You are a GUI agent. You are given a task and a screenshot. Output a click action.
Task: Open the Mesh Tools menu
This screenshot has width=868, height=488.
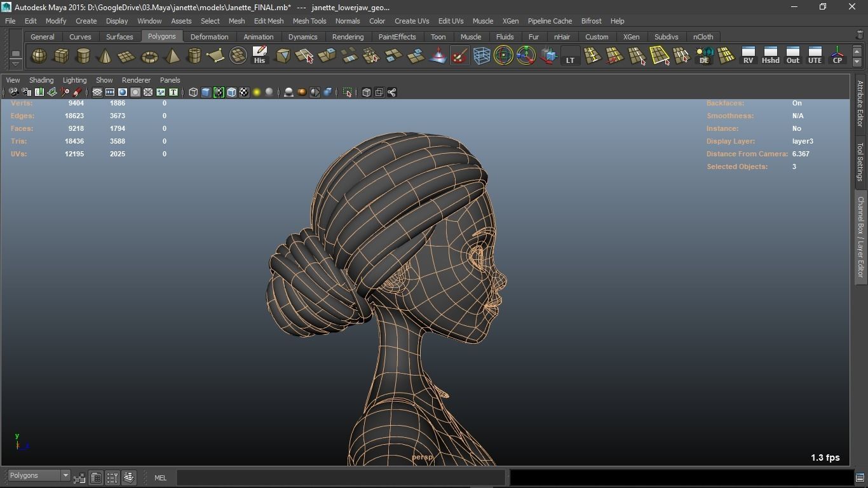[x=309, y=21]
